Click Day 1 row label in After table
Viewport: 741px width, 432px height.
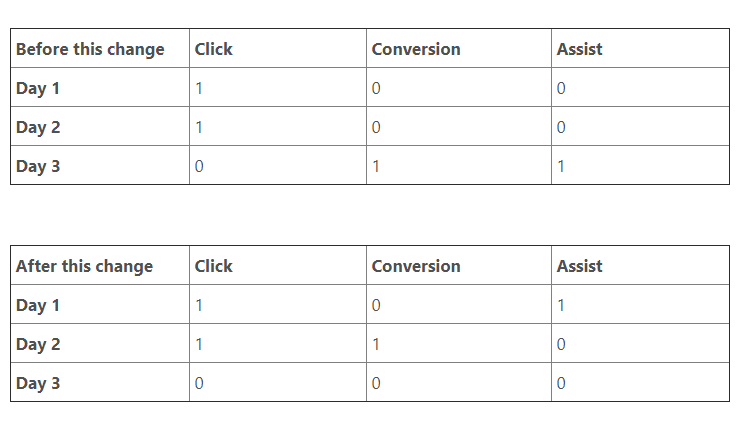coord(38,305)
